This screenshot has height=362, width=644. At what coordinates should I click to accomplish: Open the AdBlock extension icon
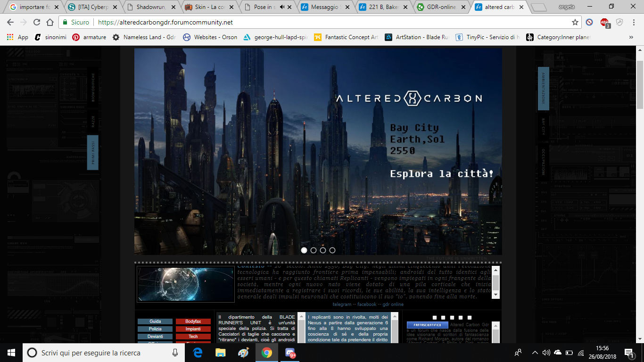(604, 22)
